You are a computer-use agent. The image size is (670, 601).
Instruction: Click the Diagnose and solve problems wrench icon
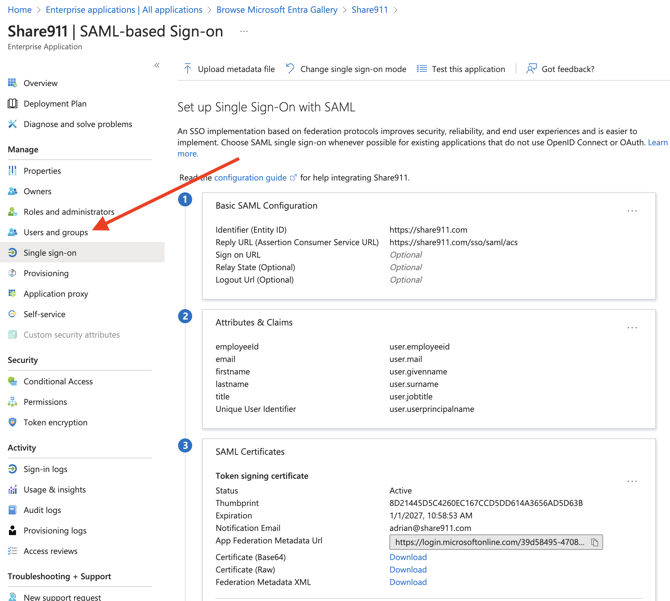pos(12,124)
